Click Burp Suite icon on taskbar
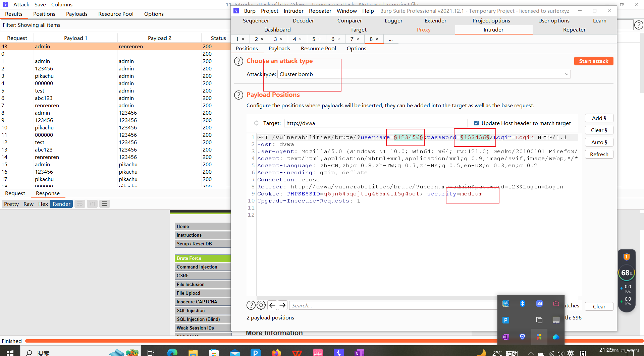644x356 pixels. 339,352
